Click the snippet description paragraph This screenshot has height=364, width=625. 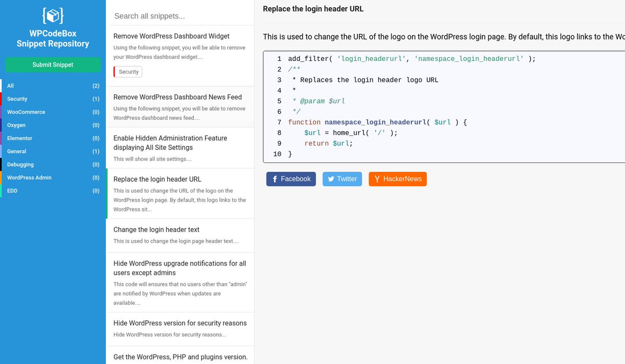pyautogui.click(x=444, y=36)
